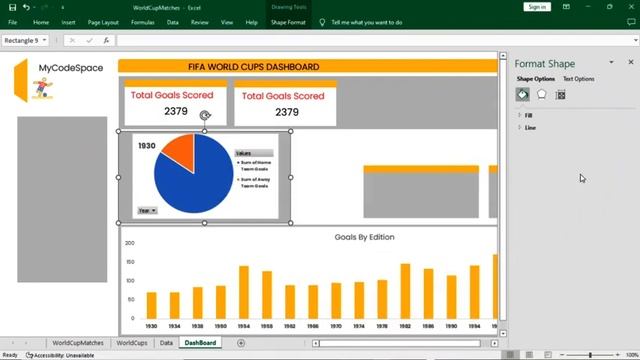Click the Sign in button

pos(537,7)
